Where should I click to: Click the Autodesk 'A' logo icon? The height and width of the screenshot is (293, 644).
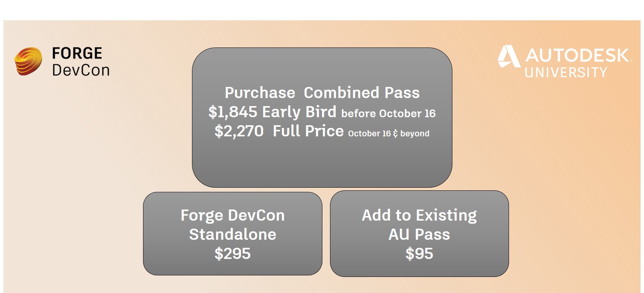coord(509,56)
